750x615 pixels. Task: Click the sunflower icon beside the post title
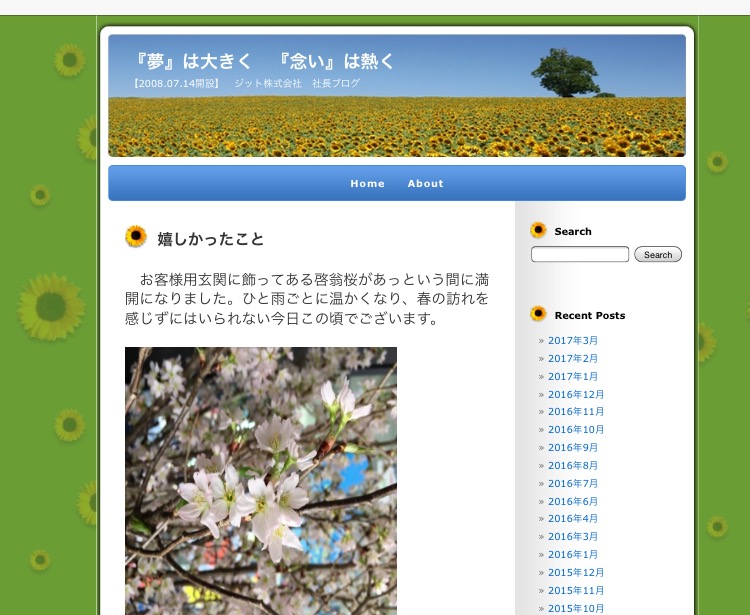pyautogui.click(x=136, y=236)
